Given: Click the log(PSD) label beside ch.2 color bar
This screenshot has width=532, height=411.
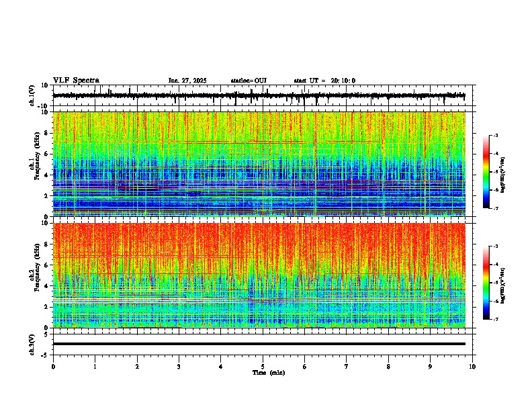Looking at the screenshot, I should pyautogui.click(x=503, y=285).
